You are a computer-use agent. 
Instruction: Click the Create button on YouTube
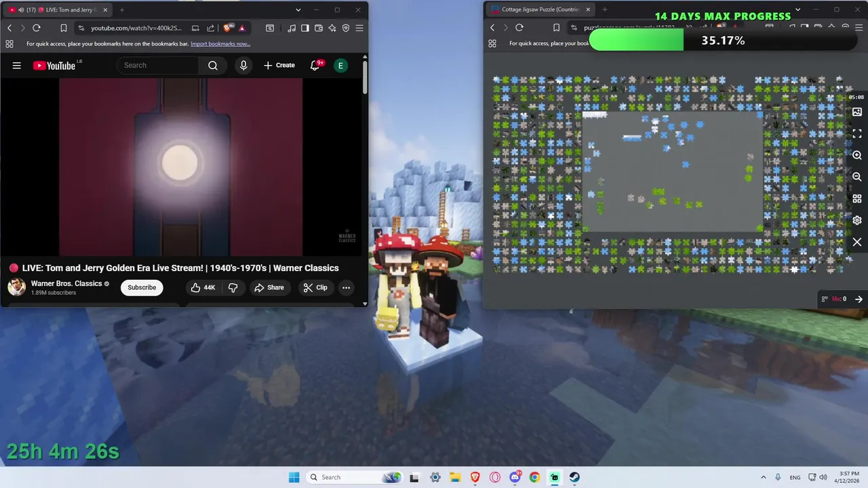pyautogui.click(x=279, y=65)
